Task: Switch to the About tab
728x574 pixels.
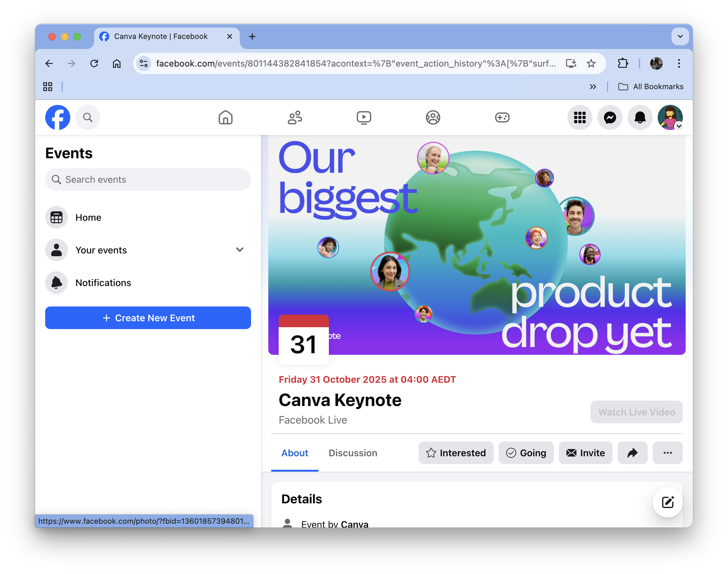Action: (294, 453)
